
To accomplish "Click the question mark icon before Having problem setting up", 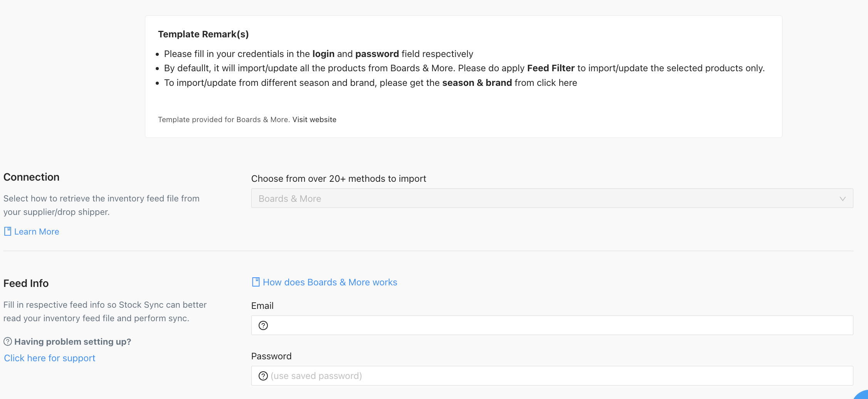I will pos(7,341).
